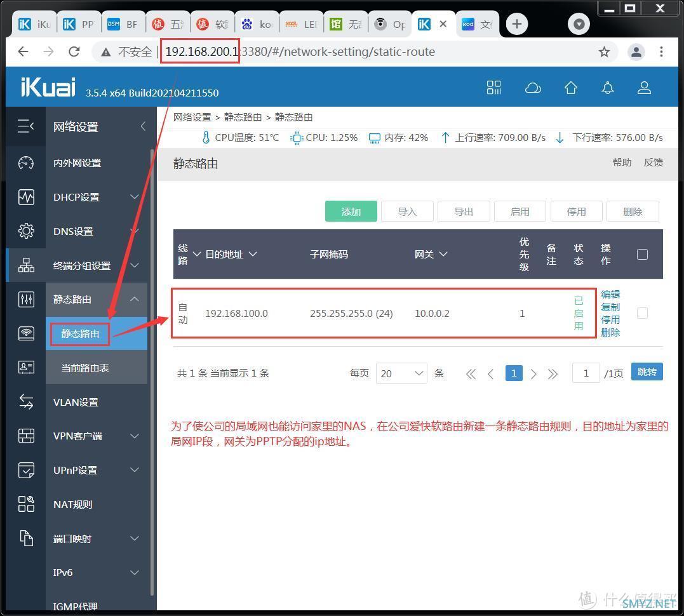The height and width of the screenshot is (616, 684).
Task: Open notifications bell icon
Action: coord(608,88)
